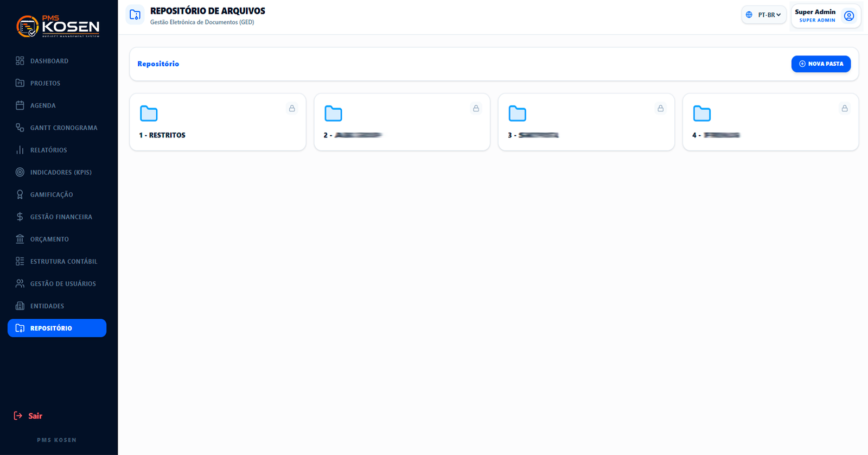Click the Gamificação award icon
The height and width of the screenshot is (455, 868).
[x=20, y=194]
